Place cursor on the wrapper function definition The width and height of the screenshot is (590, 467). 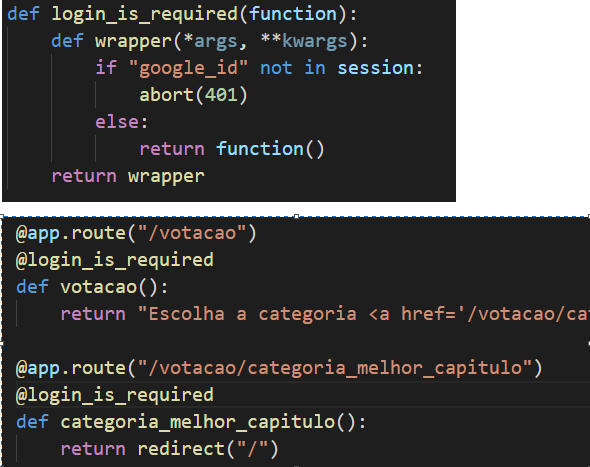point(210,41)
